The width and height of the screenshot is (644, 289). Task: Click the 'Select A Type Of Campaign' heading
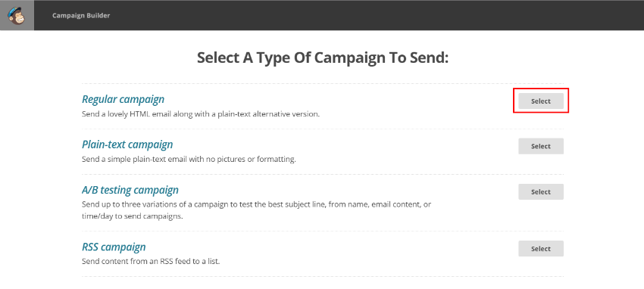[x=323, y=57]
